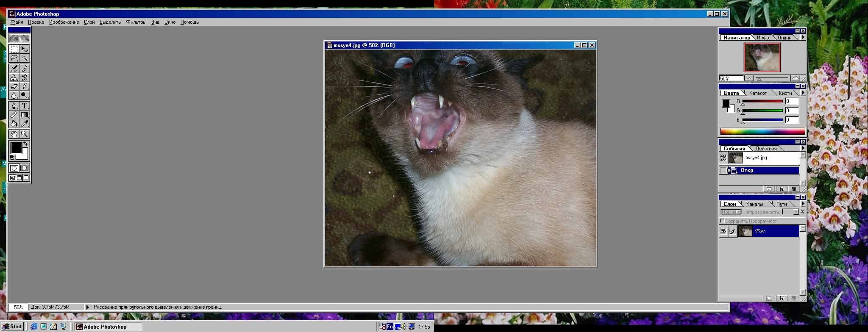Select the Gradient tool
This screenshot has height=332, width=868.
click(x=25, y=115)
